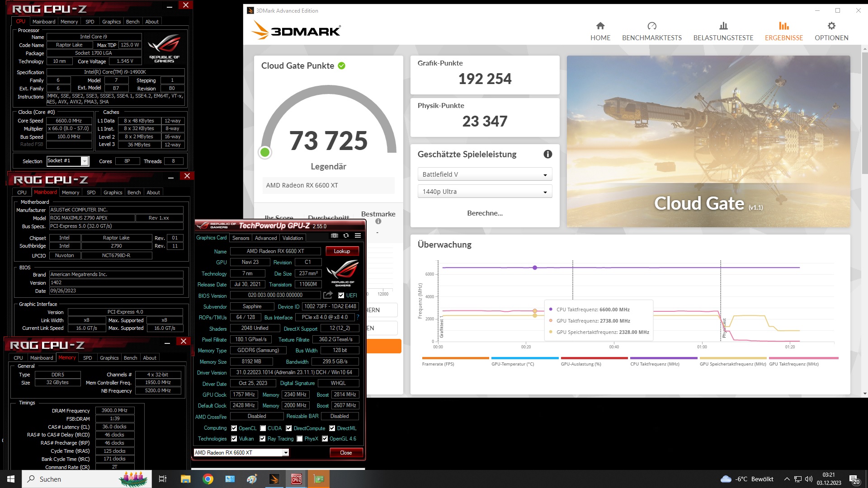
Task: Open the weather widget cloud icon
Action: click(726, 479)
